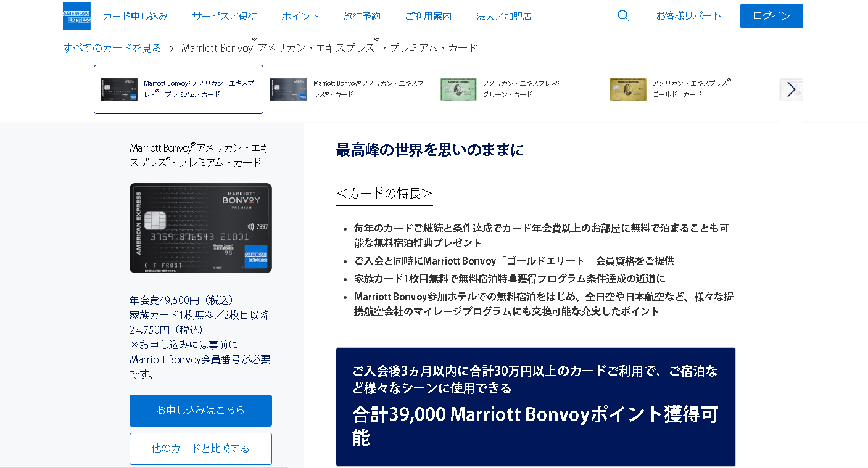Screen dimensions: 868x468
Task: Click bullet about ゴールドエリート membership
Action: point(514,261)
